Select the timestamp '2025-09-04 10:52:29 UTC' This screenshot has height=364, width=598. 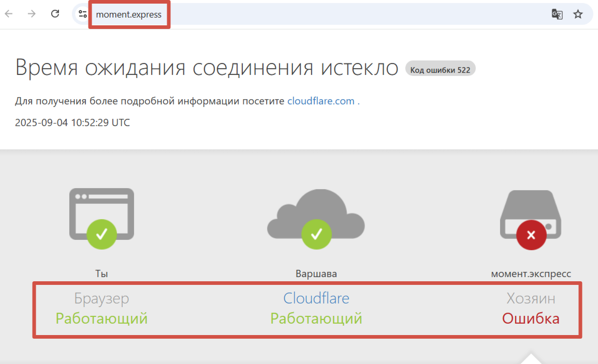[x=72, y=123]
